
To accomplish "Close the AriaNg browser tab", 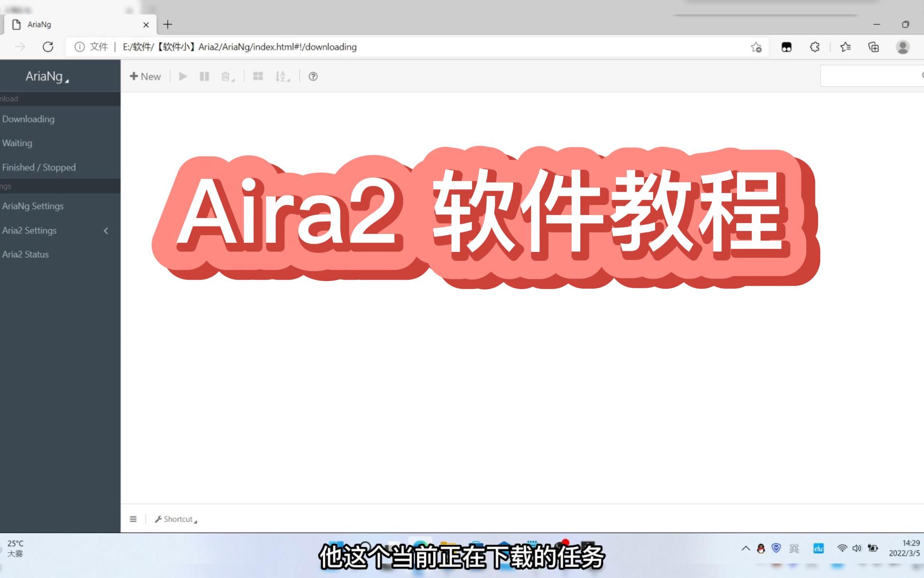I will (x=146, y=25).
